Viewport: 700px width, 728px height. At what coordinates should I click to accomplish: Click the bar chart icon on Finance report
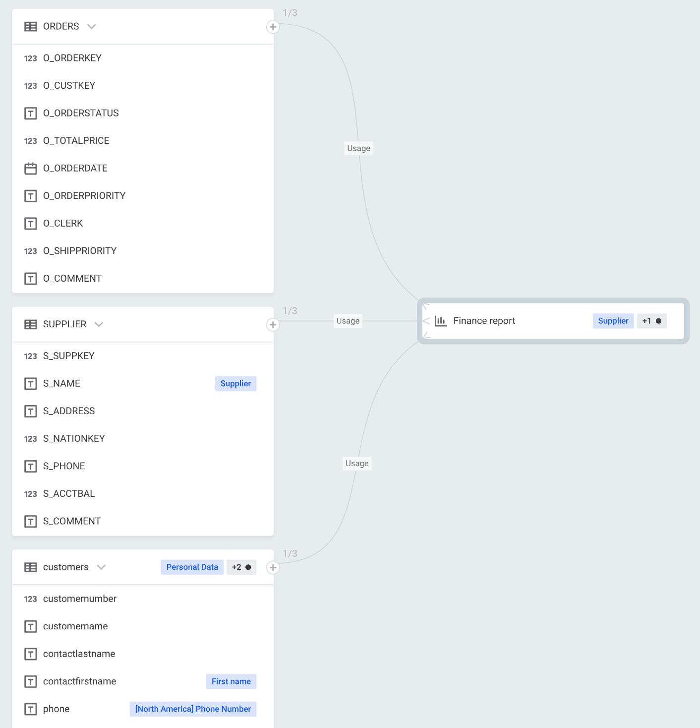point(441,321)
